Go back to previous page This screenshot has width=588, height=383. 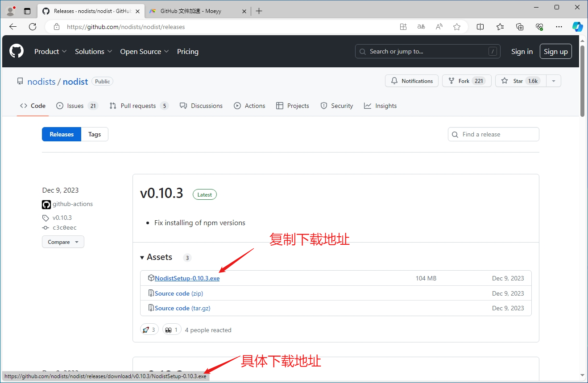(x=12, y=27)
